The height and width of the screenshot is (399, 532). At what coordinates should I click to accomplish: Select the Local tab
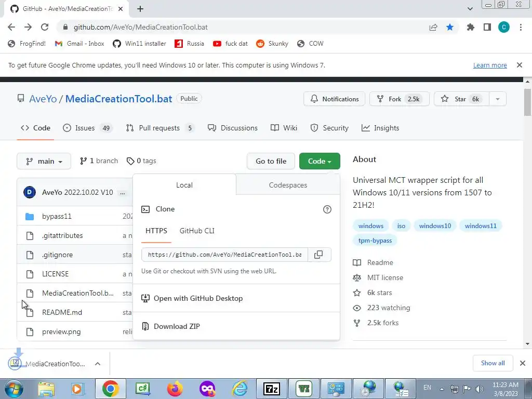pos(184,185)
